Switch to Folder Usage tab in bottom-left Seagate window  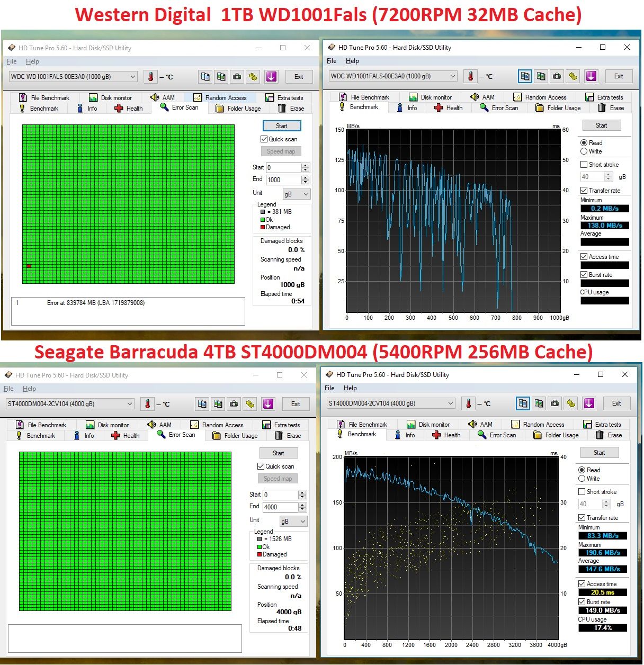click(235, 436)
